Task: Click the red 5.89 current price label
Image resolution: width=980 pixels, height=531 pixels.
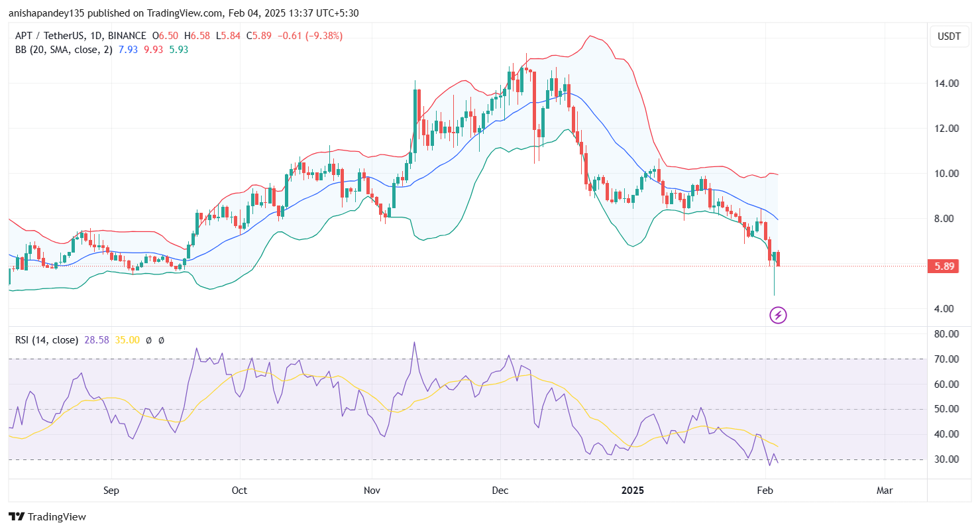Action: tap(944, 266)
